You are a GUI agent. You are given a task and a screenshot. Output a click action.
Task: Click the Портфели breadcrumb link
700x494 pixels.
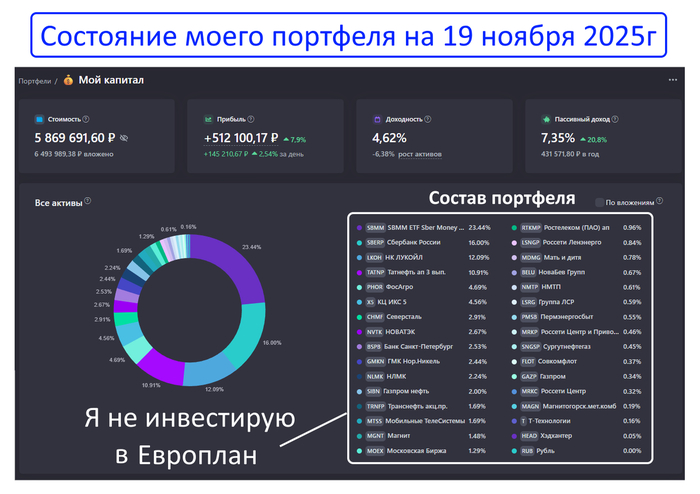(x=35, y=80)
